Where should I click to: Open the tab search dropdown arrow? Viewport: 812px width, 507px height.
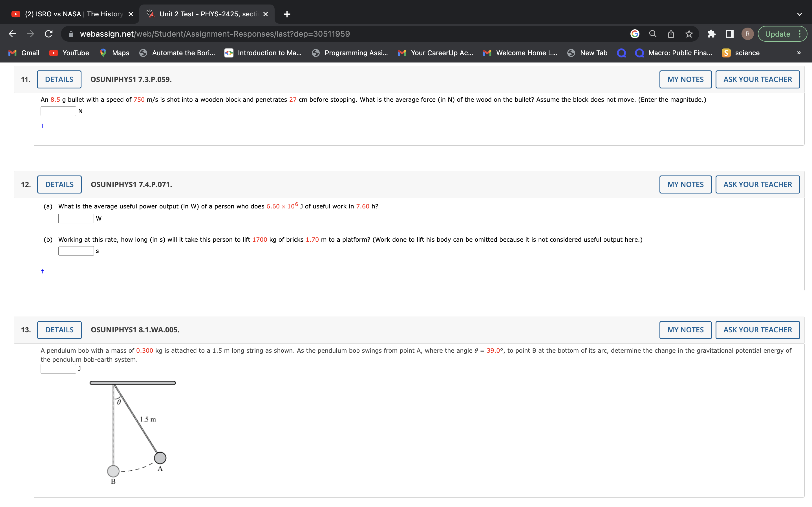pos(799,14)
